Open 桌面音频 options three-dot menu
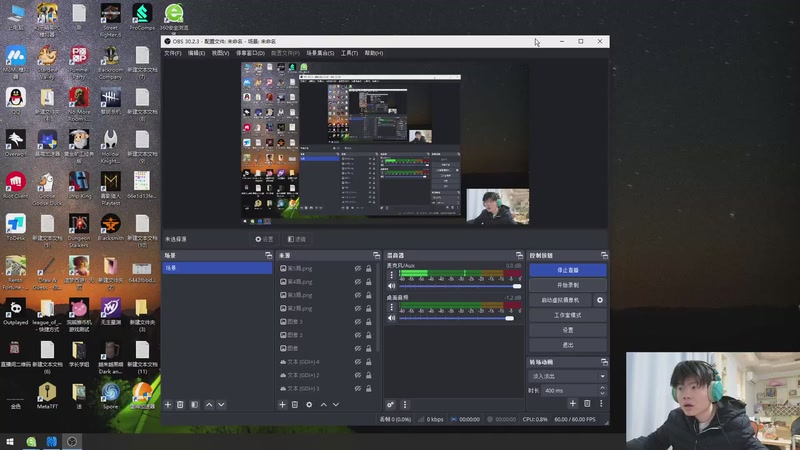This screenshot has width=800, height=450. tap(392, 307)
